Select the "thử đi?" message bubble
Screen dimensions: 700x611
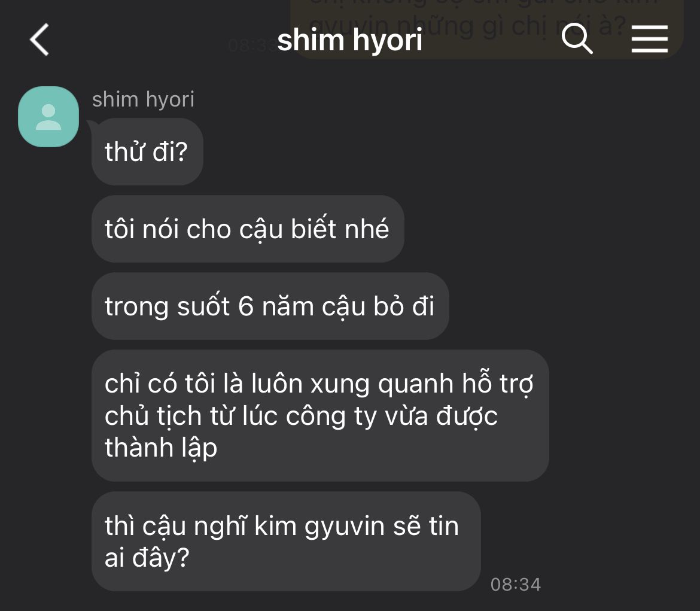[147, 151]
